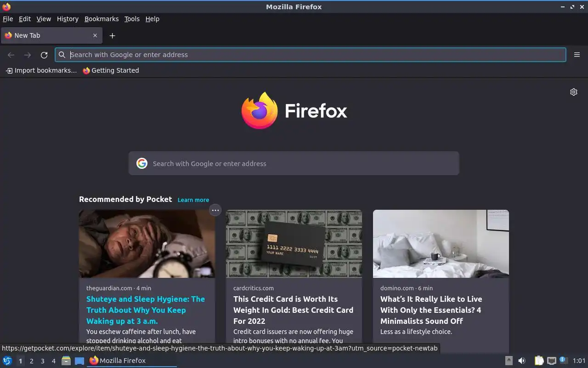
Task: Open Getting Started bookmark
Action: [111, 70]
